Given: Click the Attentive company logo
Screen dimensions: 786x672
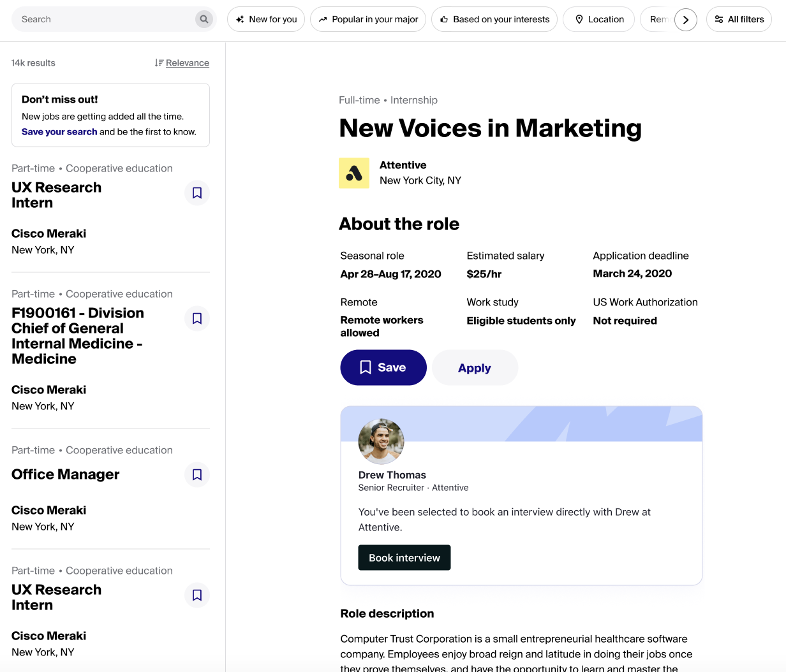Looking at the screenshot, I should (x=354, y=173).
